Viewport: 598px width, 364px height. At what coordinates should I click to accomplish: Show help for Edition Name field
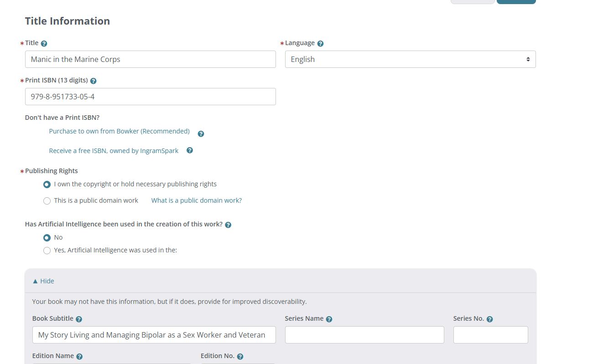[x=79, y=357]
